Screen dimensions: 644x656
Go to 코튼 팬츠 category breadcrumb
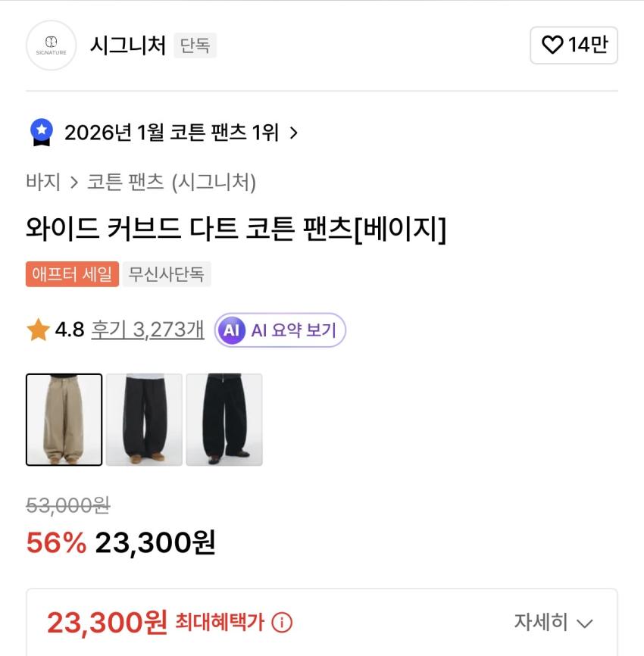pos(125,182)
